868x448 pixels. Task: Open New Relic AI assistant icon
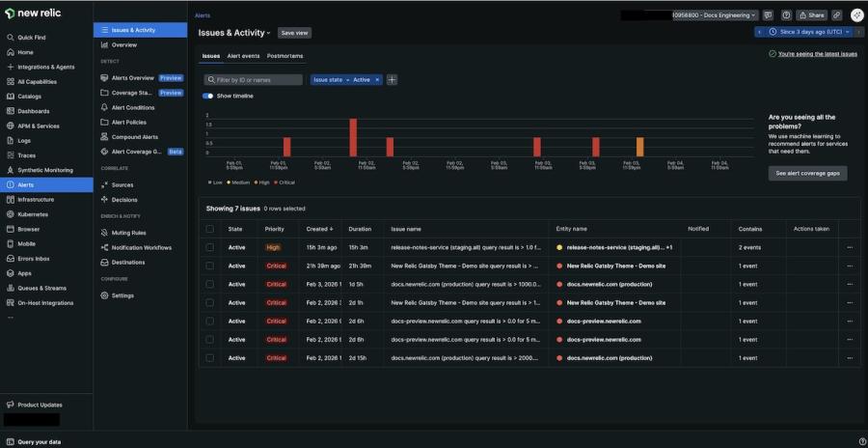(x=855, y=15)
